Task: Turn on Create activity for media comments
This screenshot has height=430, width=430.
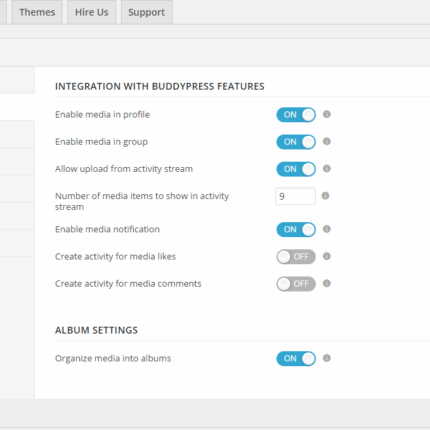Action: click(x=296, y=284)
